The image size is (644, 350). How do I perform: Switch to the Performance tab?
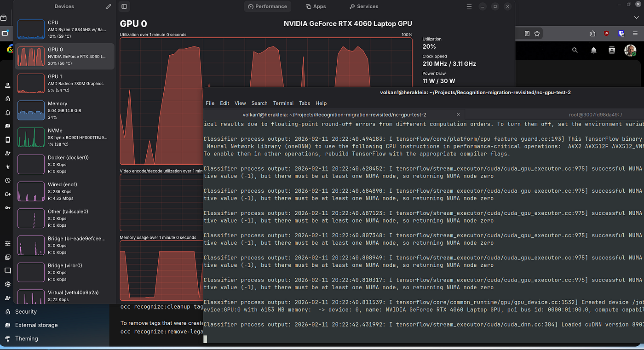pyautogui.click(x=267, y=6)
